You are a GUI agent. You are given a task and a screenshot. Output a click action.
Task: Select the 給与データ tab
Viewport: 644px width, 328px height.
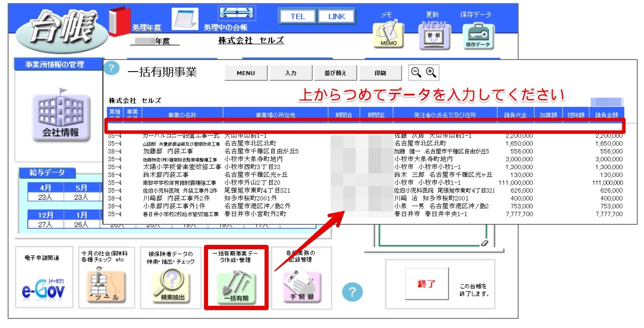click(47, 173)
